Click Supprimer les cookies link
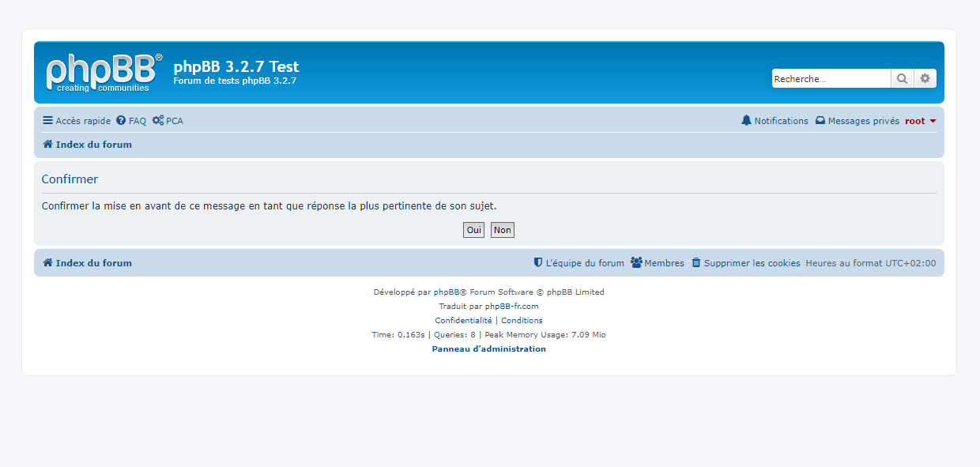Viewport: 980px width, 467px height. [x=752, y=263]
